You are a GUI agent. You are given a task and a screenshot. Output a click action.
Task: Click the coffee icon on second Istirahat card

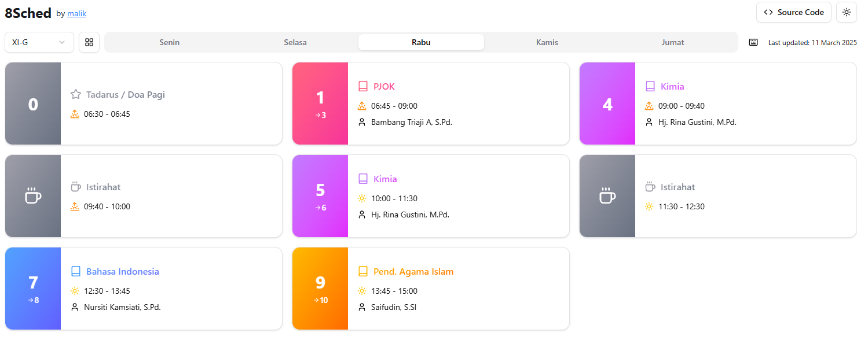[x=649, y=186]
